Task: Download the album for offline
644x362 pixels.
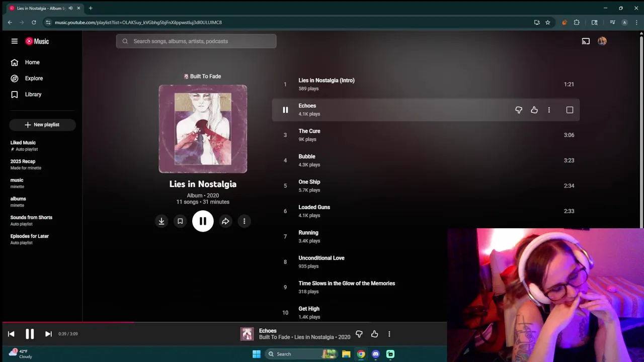Action: click(162, 221)
